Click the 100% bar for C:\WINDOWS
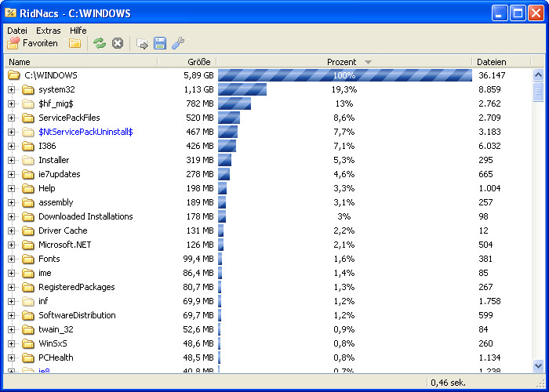The height and width of the screenshot is (392, 549). pos(345,75)
